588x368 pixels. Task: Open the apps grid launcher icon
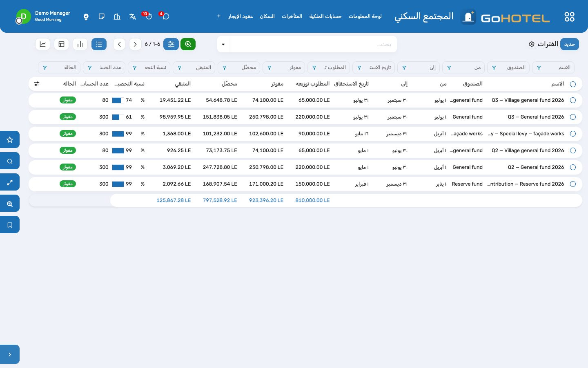[569, 17]
